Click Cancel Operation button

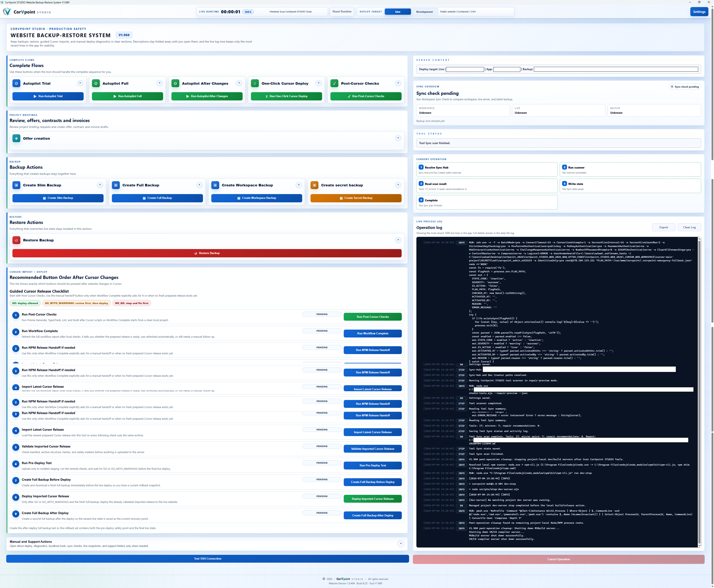point(559,559)
